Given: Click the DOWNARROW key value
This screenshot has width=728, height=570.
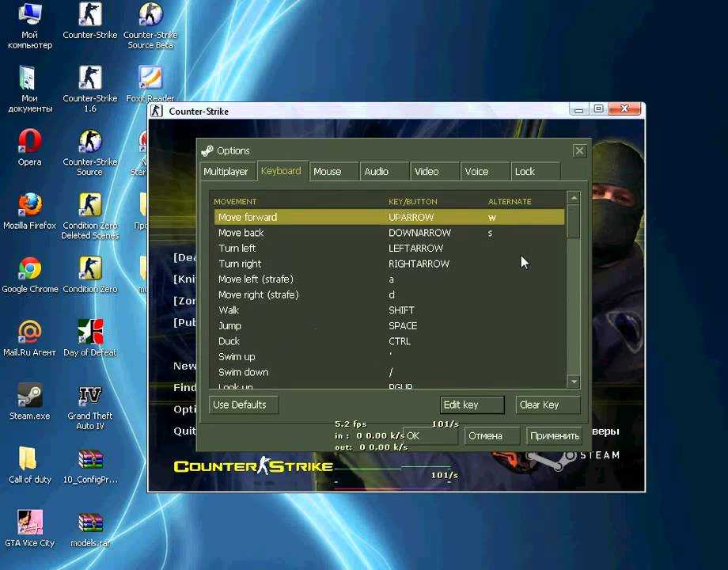Looking at the screenshot, I should coord(419,233).
